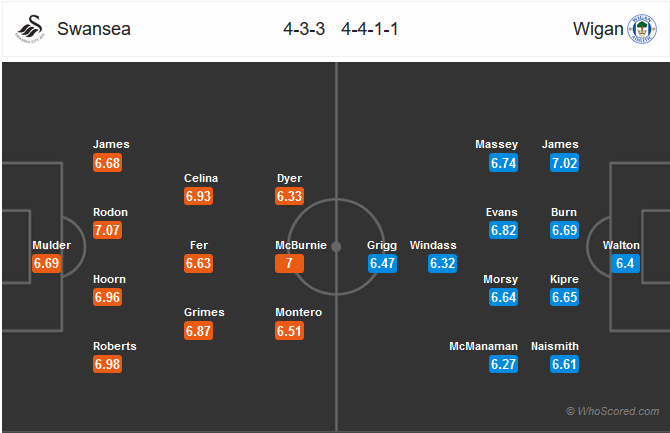Click the WhoScored.com watermark
This screenshot has height=433, width=670.
[x=613, y=411]
